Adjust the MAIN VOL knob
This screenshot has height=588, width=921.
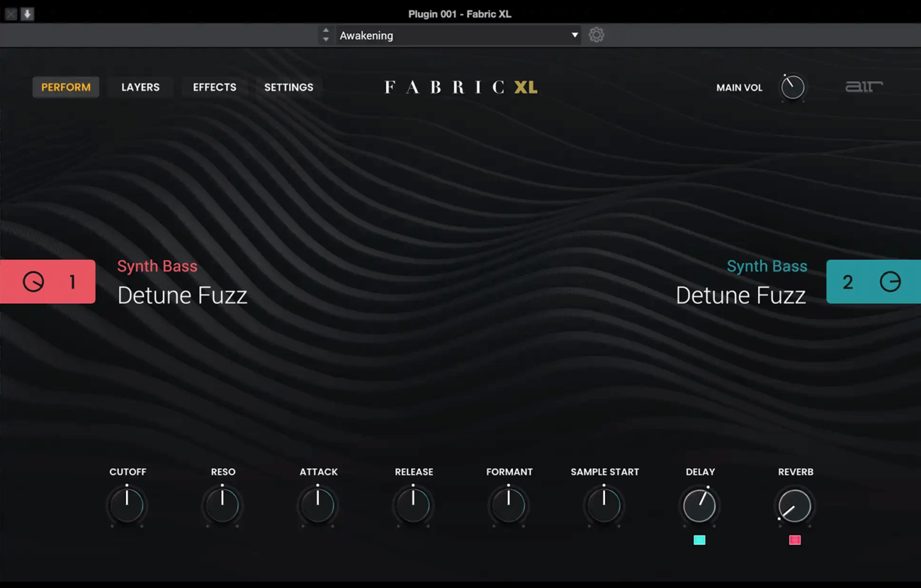click(x=793, y=87)
